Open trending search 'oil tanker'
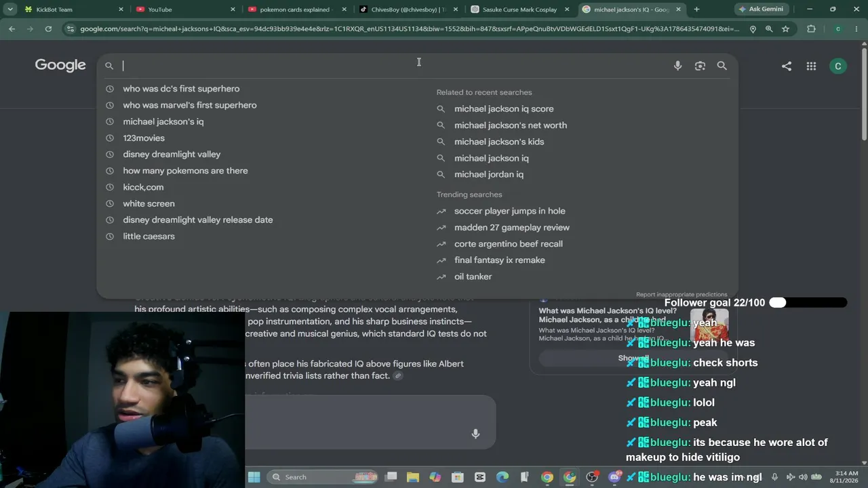 tap(473, 277)
